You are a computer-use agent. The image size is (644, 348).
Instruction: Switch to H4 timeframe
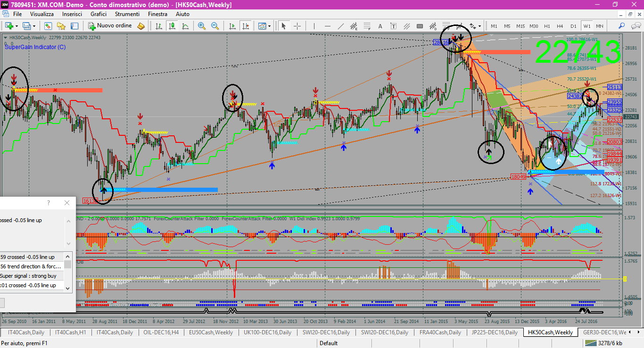point(560,26)
